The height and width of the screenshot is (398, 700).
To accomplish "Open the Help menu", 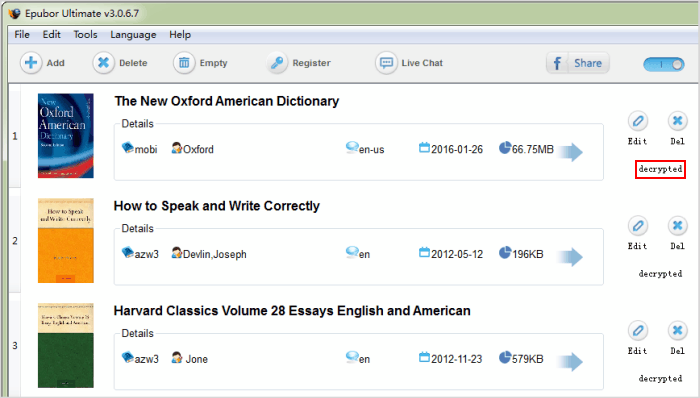I will click(x=180, y=34).
